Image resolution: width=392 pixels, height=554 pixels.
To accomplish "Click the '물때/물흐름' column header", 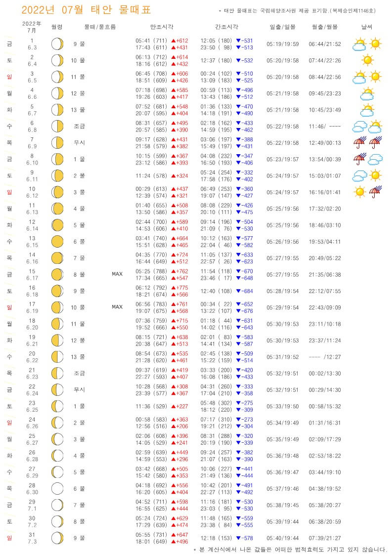I will tap(100, 27).
